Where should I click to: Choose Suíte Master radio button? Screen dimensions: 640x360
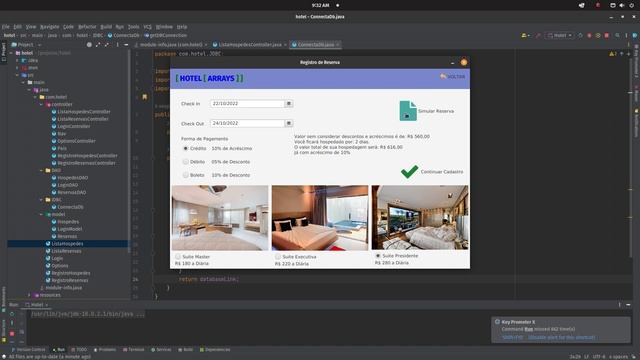tap(178, 257)
